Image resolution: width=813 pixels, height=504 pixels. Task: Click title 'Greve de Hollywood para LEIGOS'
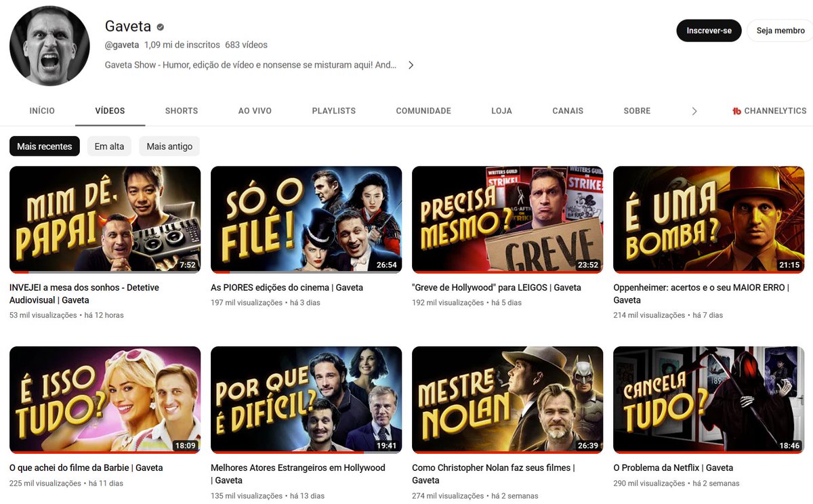pos(497,288)
